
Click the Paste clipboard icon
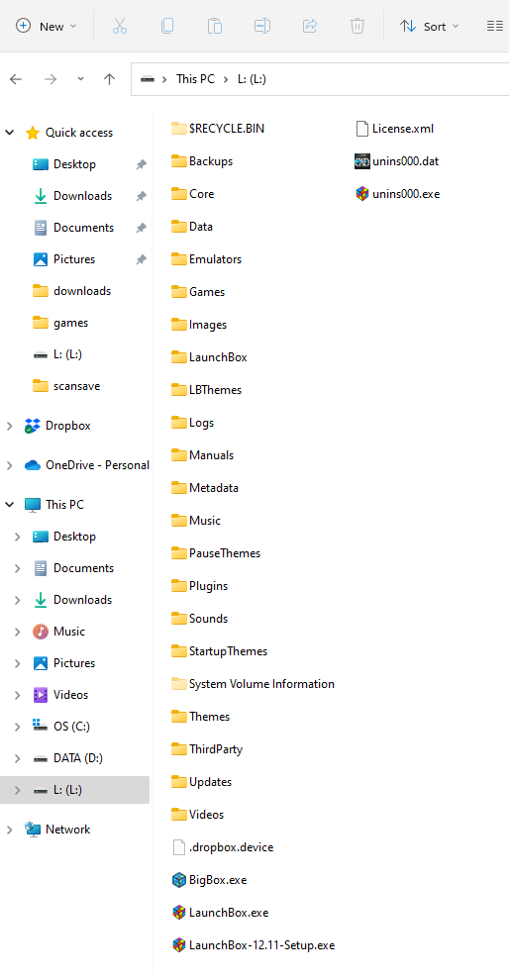pyautogui.click(x=215, y=27)
